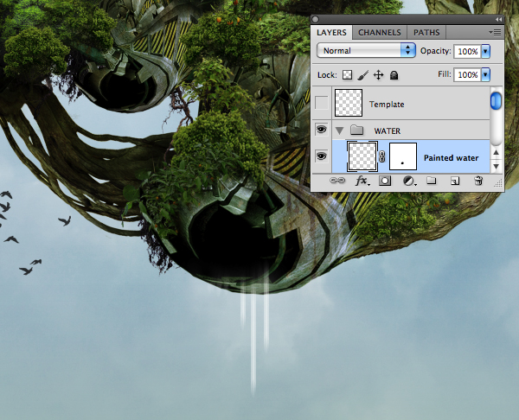Click the Fill 100% value field
The height and width of the screenshot is (420, 519).
tap(467, 74)
